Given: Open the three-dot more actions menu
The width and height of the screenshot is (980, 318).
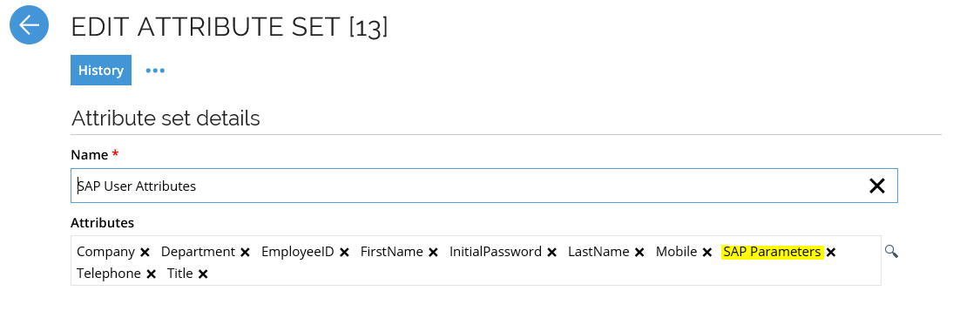Looking at the screenshot, I should pos(155,71).
